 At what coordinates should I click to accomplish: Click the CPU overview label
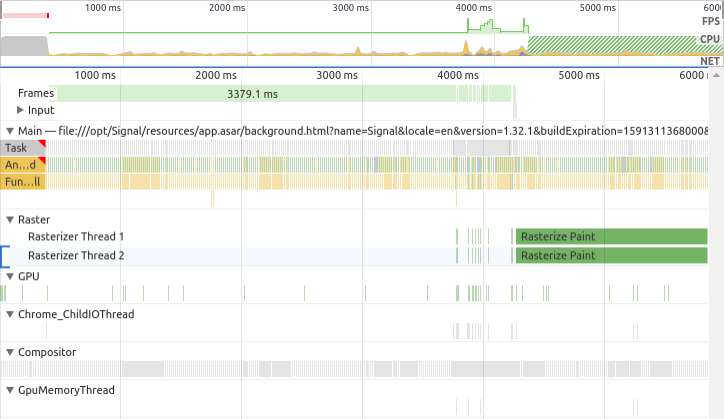pos(710,39)
